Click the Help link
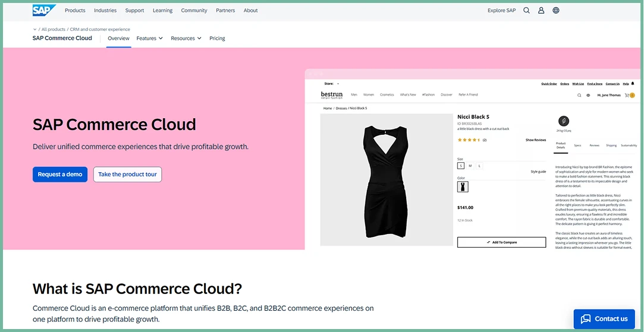644x332 pixels. (x=626, y=84)
